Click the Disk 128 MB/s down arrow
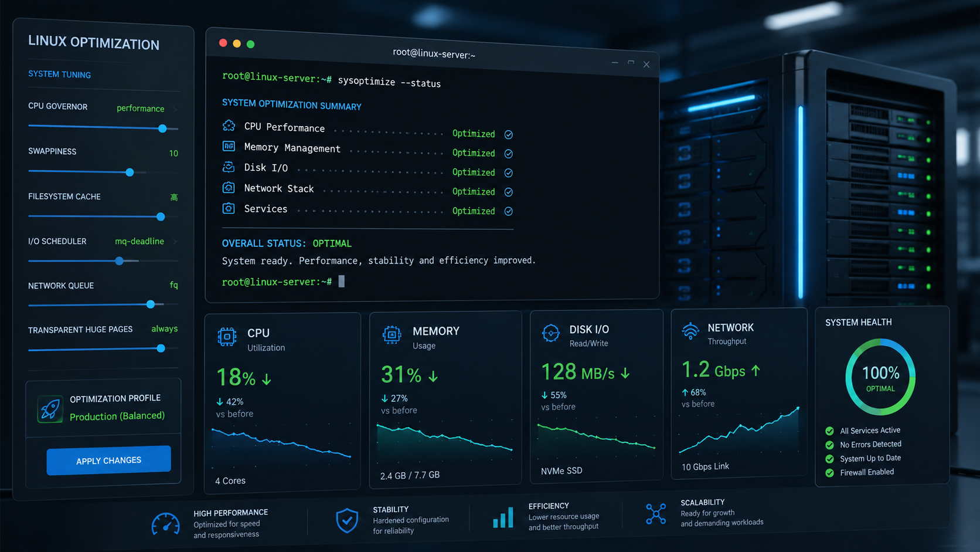Viewport: 980px width, 552px height. tap(625, 373)
